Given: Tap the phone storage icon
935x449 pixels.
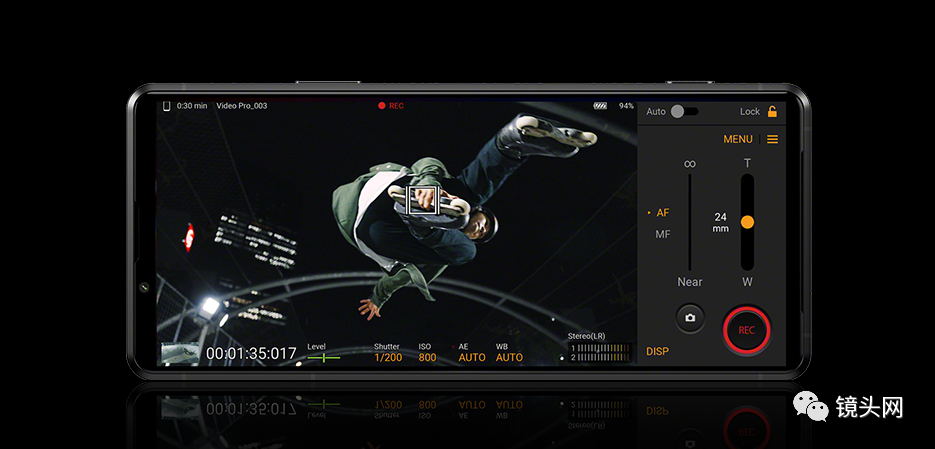Looking at the screenshot, I should [x=166, y=106].
